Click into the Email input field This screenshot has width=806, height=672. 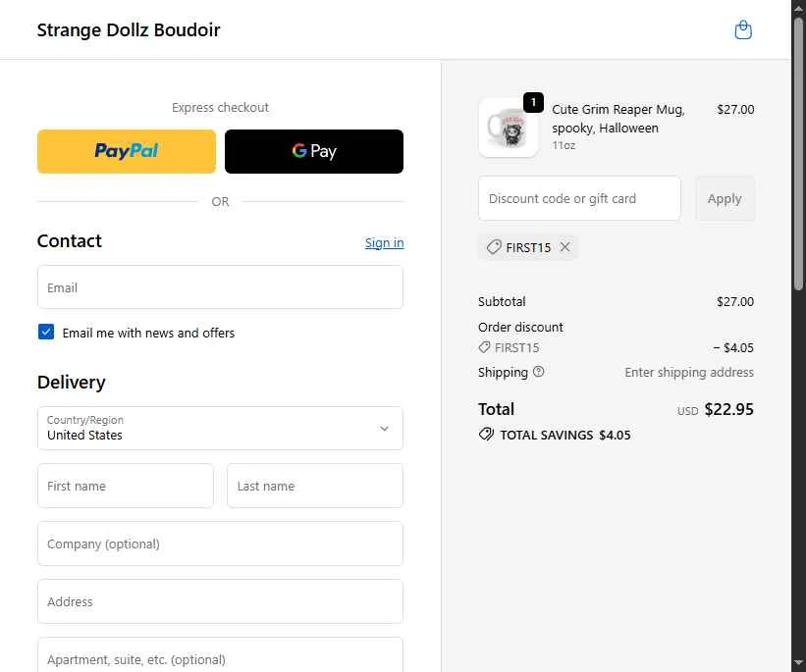220,287
